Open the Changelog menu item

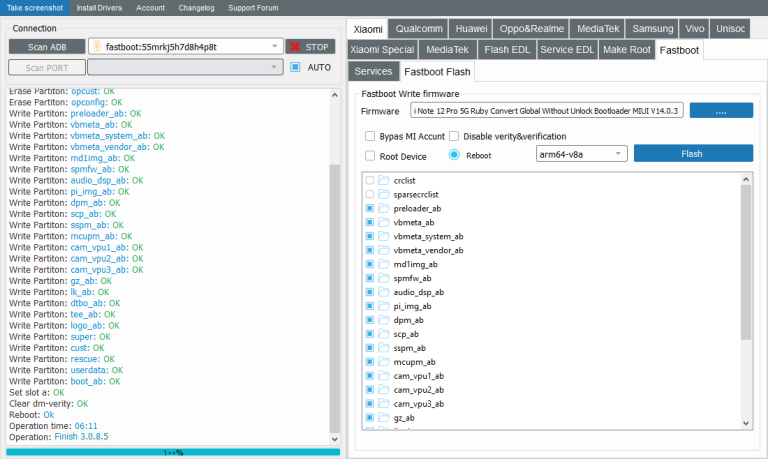(x=196, y=8)
